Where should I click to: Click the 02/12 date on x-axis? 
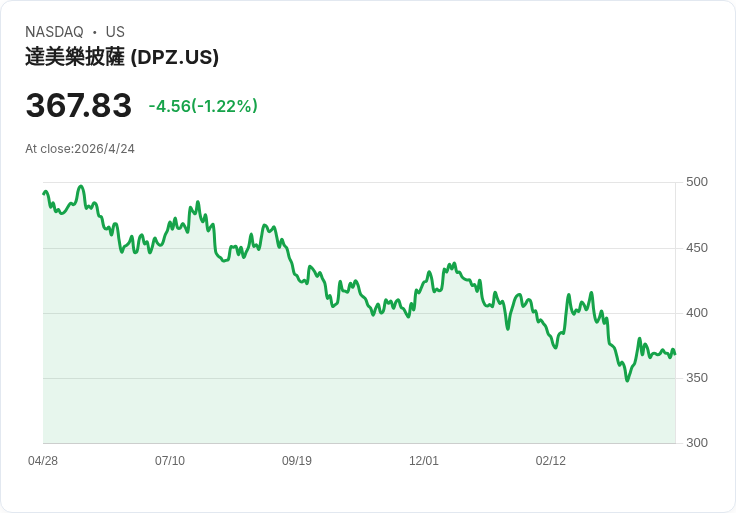point(551,461)
